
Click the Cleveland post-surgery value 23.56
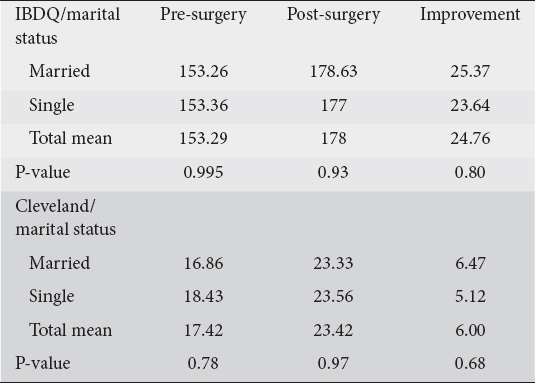click(x=333, y=296)
